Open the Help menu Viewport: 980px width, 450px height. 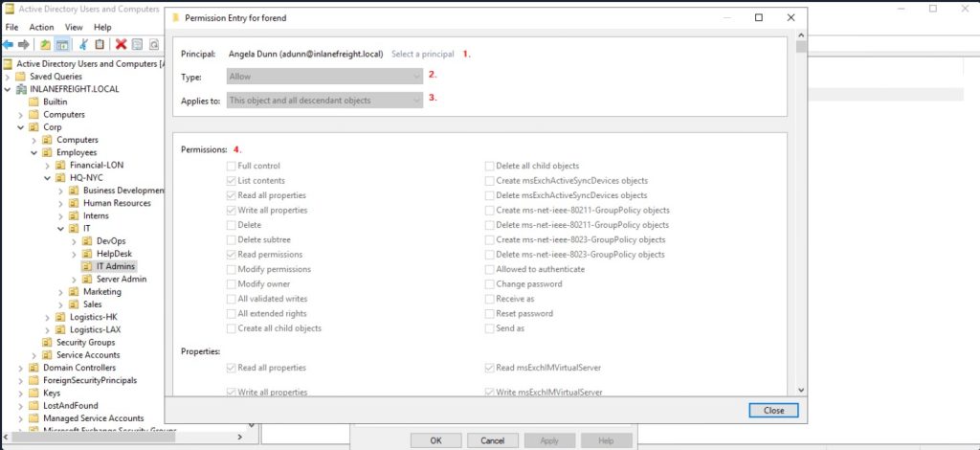click(x=102, y=27)
